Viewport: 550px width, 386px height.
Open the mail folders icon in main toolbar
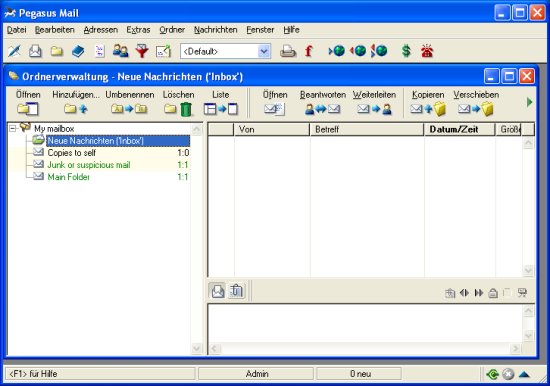[x=56, y=51]
